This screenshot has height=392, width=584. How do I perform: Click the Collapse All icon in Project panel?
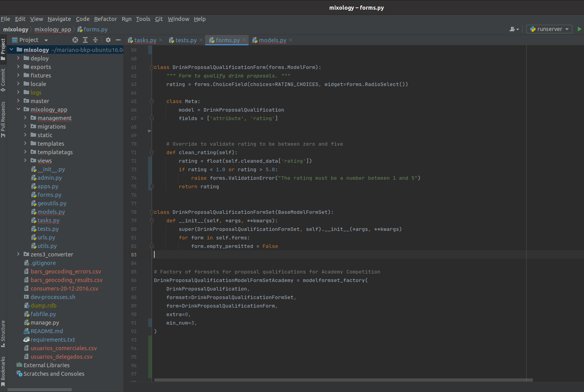95,40
